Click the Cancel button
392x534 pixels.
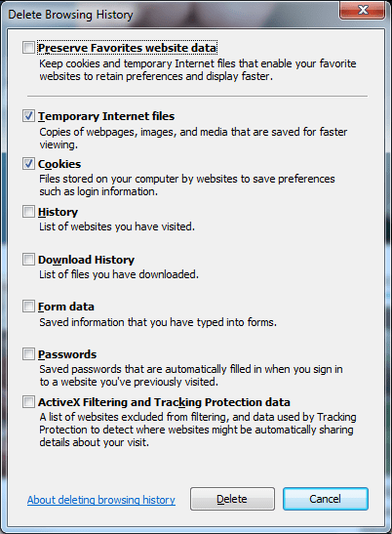326,499
